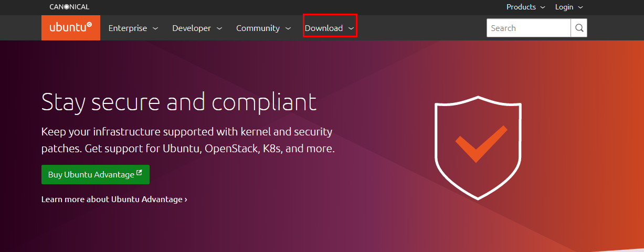644x252 pixels.
Task: Click the Stay secure and compliant heading
Action: [x=179, y=102]
